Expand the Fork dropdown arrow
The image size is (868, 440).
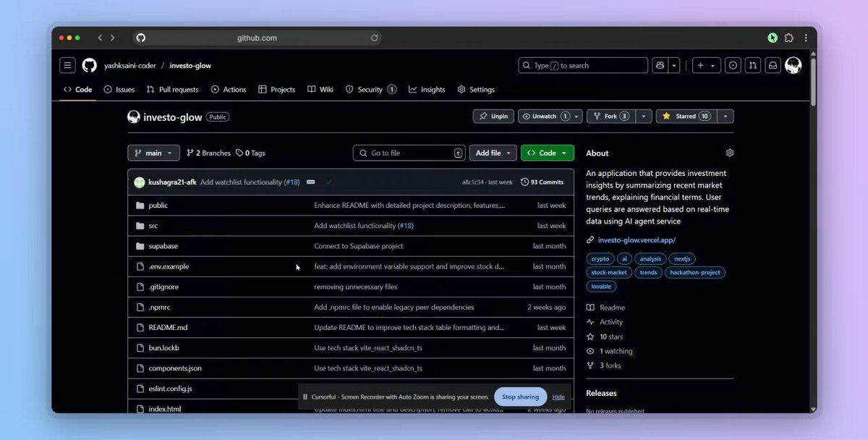coord(644,116)
